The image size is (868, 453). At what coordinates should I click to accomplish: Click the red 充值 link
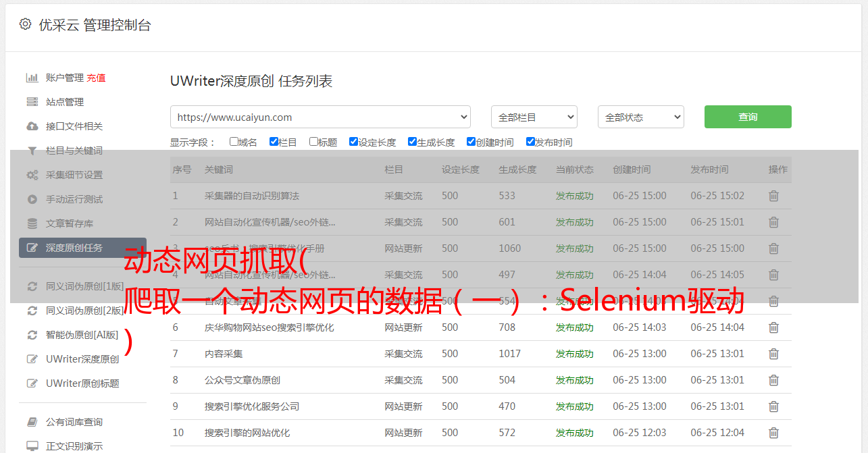(96, 78)
